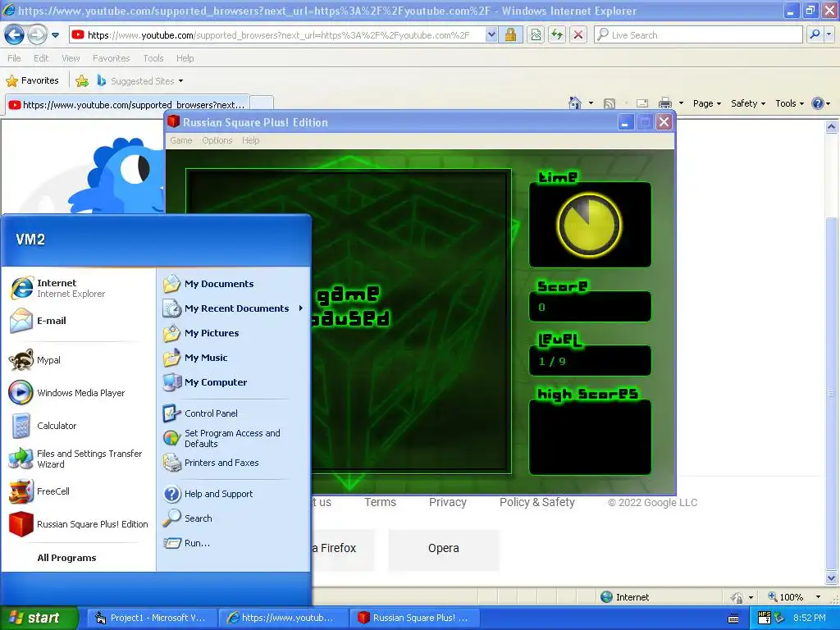Image resolution: width=840 pixels, height=630 pixels.
Task: Open My Pictures folder
Action: (233, 333)
